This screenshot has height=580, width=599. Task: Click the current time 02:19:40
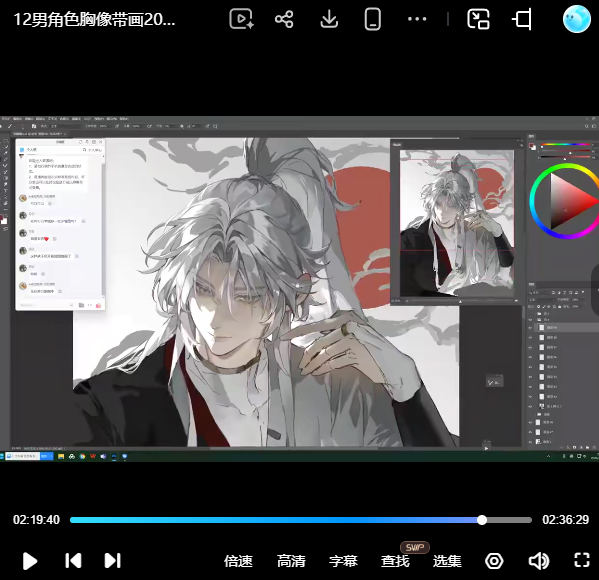pyautogui.click(x=36, y=520)
